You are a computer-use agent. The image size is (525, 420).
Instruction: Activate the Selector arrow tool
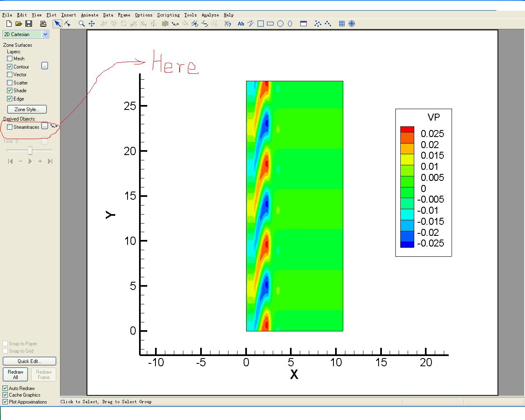pos(57,23)
